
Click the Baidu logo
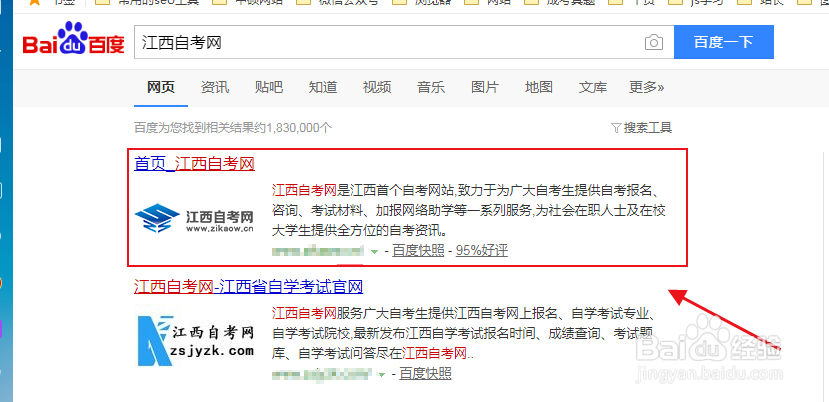(73, 39)
